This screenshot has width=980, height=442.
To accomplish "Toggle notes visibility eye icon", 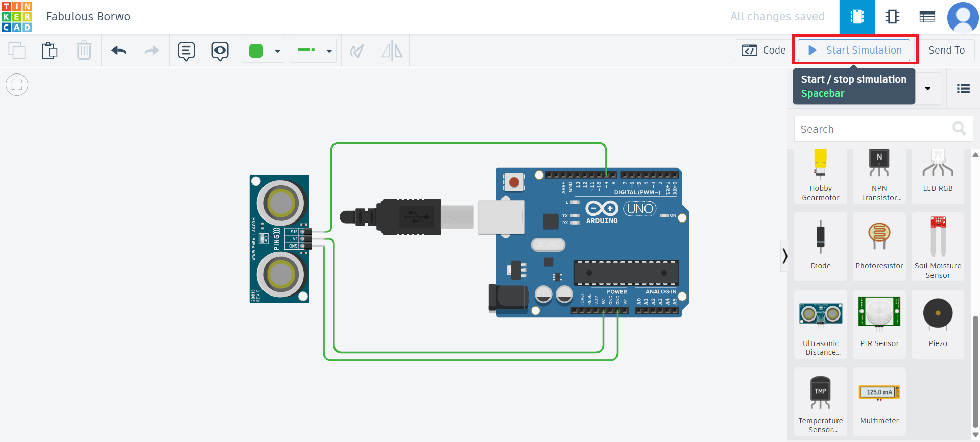I will (x=220, y=51).
